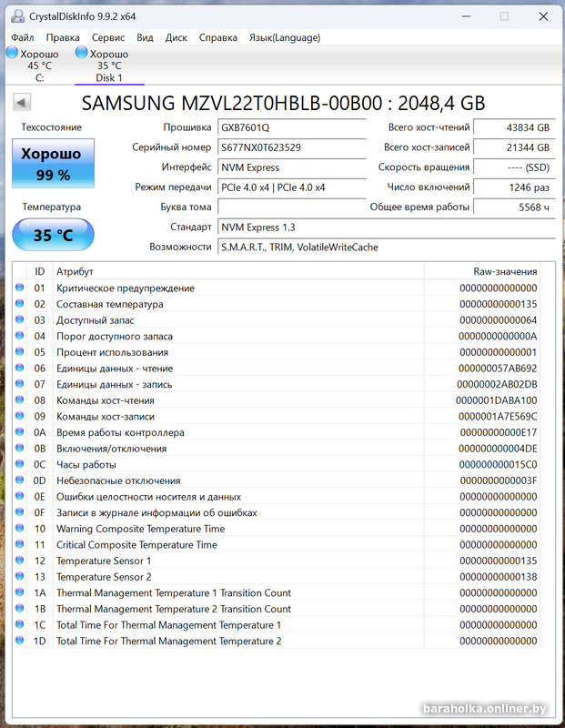Click status dot for Temperature Sensor 2 row

tap(19, 576)
